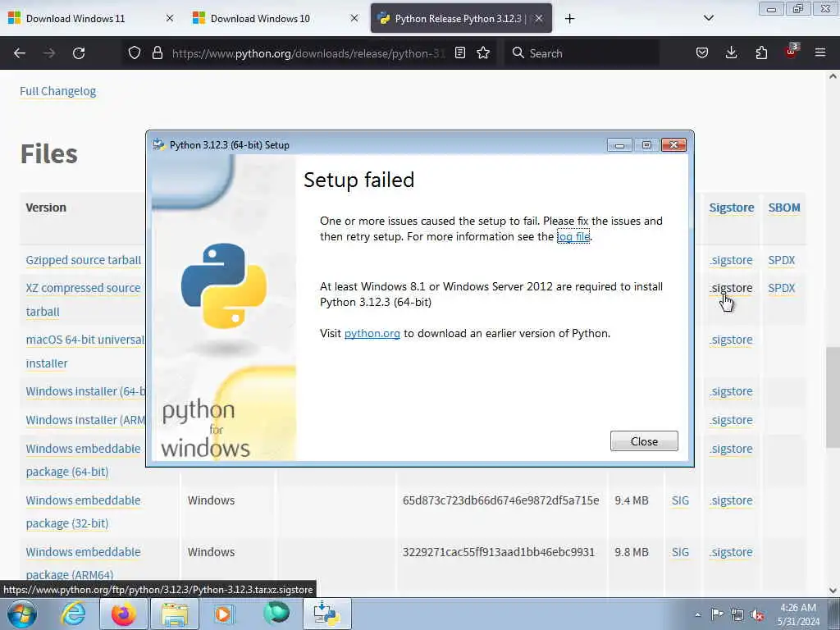Open SIG link for embeddable package (32-bit)

click(x=680, y=500)
